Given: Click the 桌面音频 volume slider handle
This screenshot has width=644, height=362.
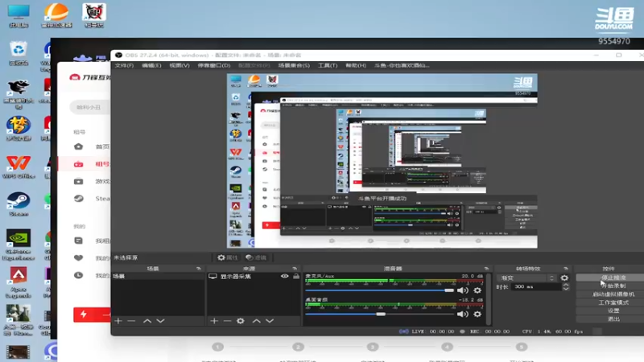Looking at the screenshot, I should [x=381, y=315].
